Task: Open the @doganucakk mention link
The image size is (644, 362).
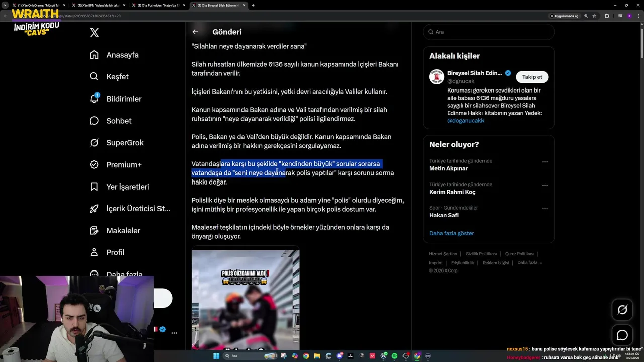Action: tap(465, 121)
